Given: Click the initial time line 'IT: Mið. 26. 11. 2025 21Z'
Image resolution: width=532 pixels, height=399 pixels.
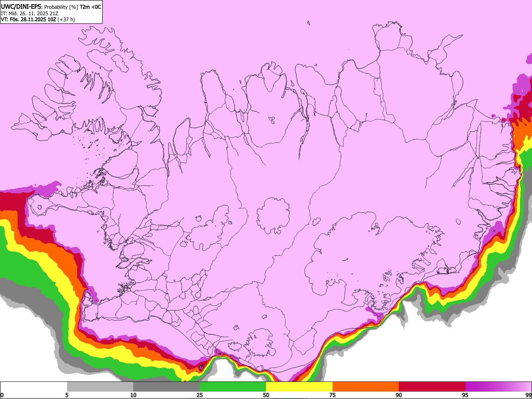Looking at the screenshot, I should coord(30,13).
